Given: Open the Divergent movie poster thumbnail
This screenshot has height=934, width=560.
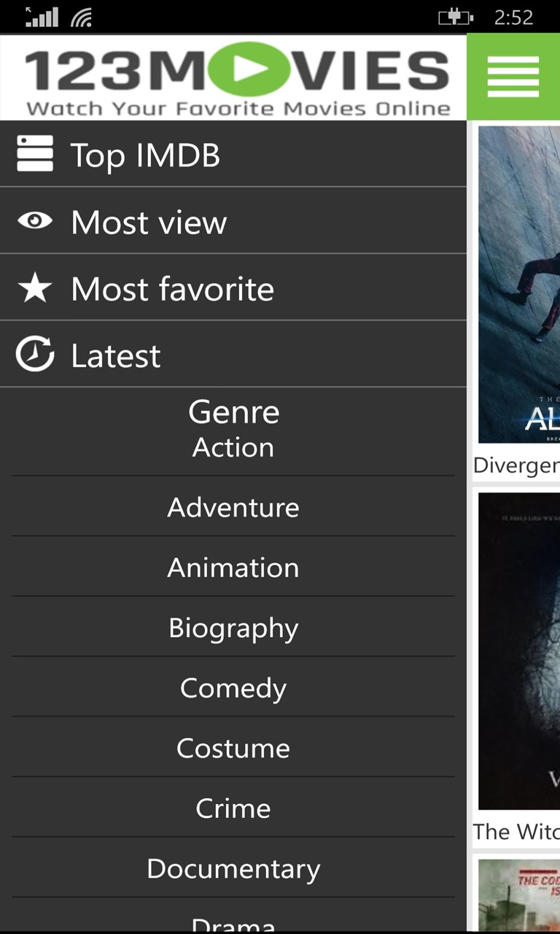Looking at the screenshot, I should [519, 285].
